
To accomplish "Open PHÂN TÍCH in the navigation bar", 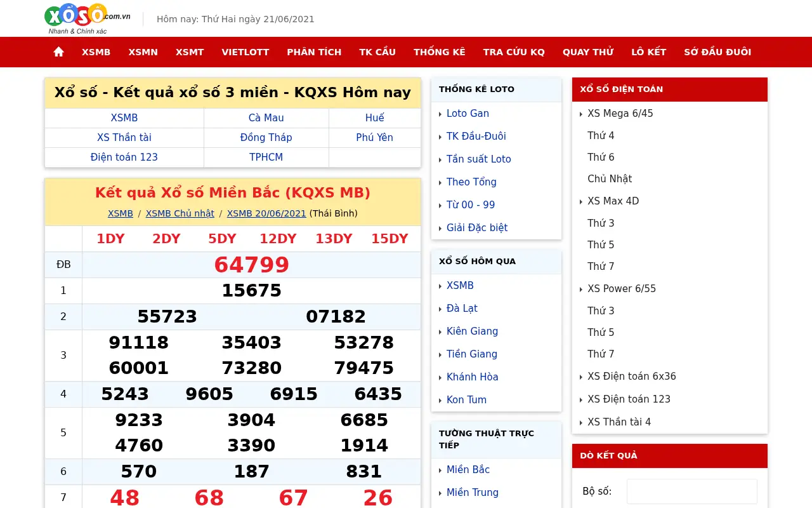I will coord(314,52).
